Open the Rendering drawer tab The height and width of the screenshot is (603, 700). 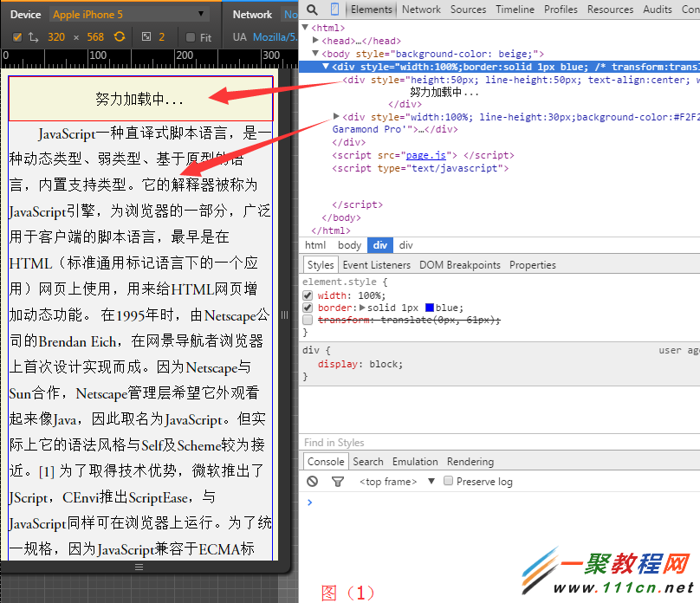[470, 462]
